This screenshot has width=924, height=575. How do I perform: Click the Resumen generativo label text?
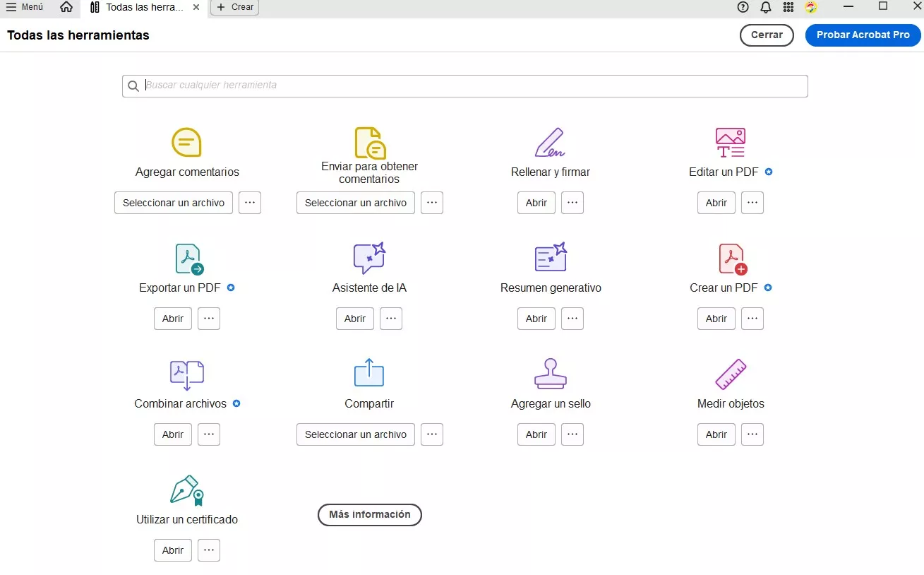pyautogui.click(x=551, y=288)
